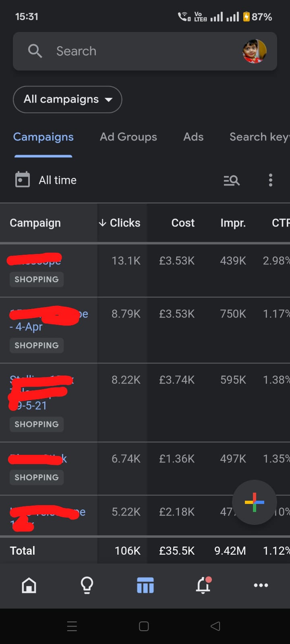Open the lightbulb Recommendations icon
Screen dimensions: 290x644
pos(87,585)
